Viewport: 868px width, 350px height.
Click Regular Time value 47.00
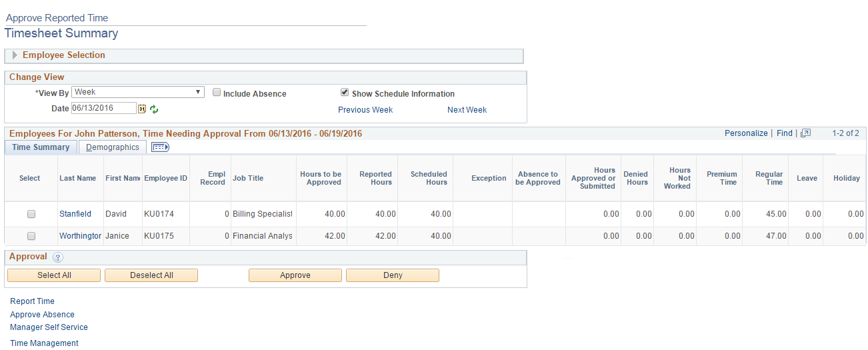click(775, 236)
